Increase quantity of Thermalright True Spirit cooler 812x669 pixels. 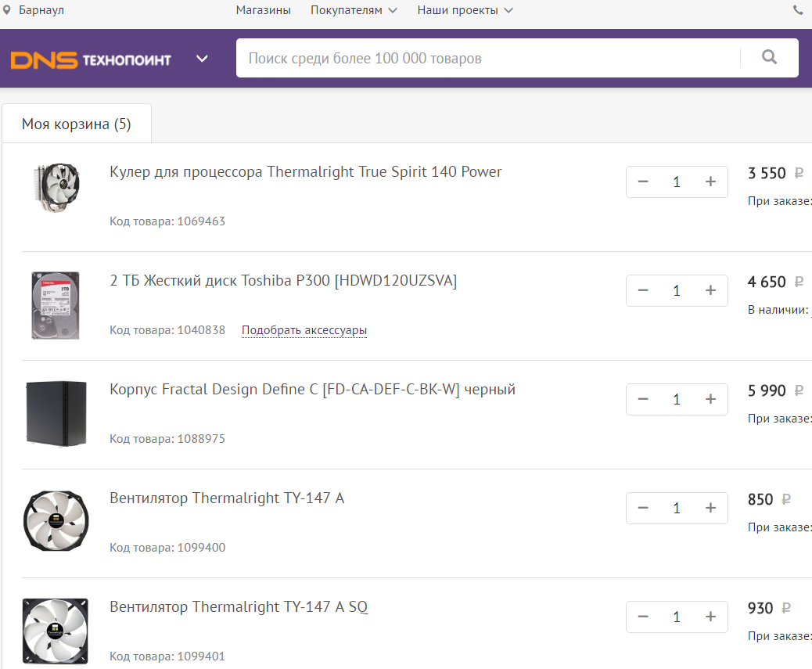point(710,182)
